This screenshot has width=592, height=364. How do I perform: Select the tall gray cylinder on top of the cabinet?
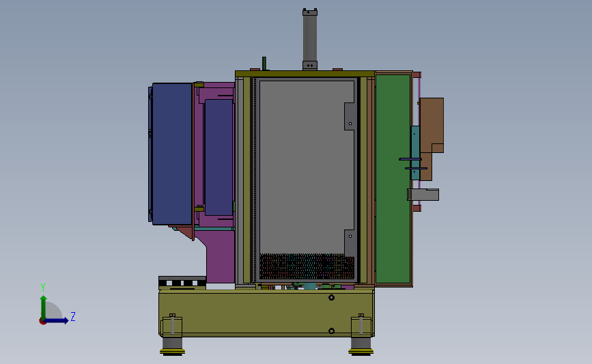tap(309, 38)
